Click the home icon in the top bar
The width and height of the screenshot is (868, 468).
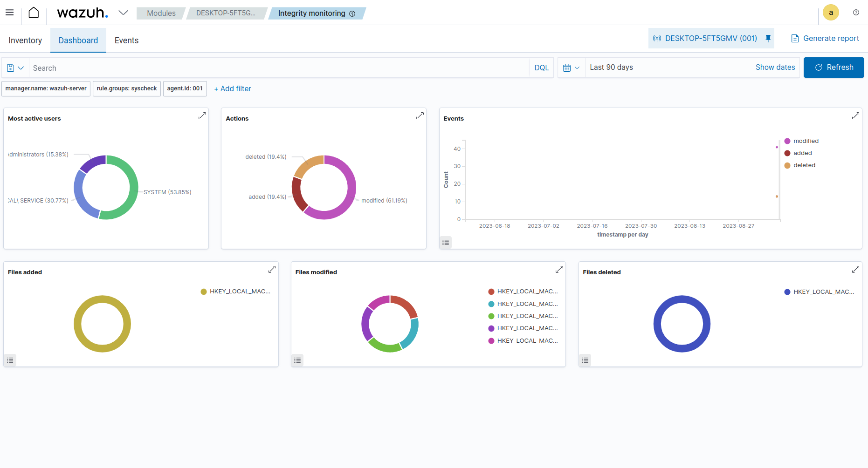[33, 13]
